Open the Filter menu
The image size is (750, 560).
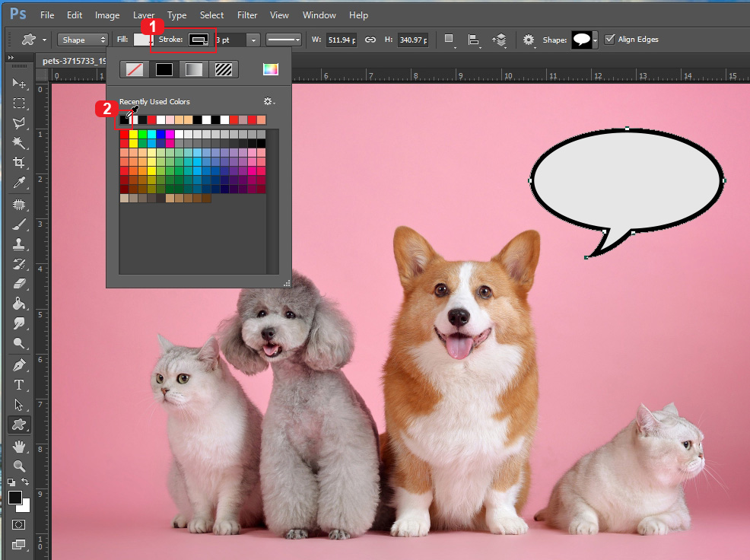pyautogui.click(x=246, y=15)
